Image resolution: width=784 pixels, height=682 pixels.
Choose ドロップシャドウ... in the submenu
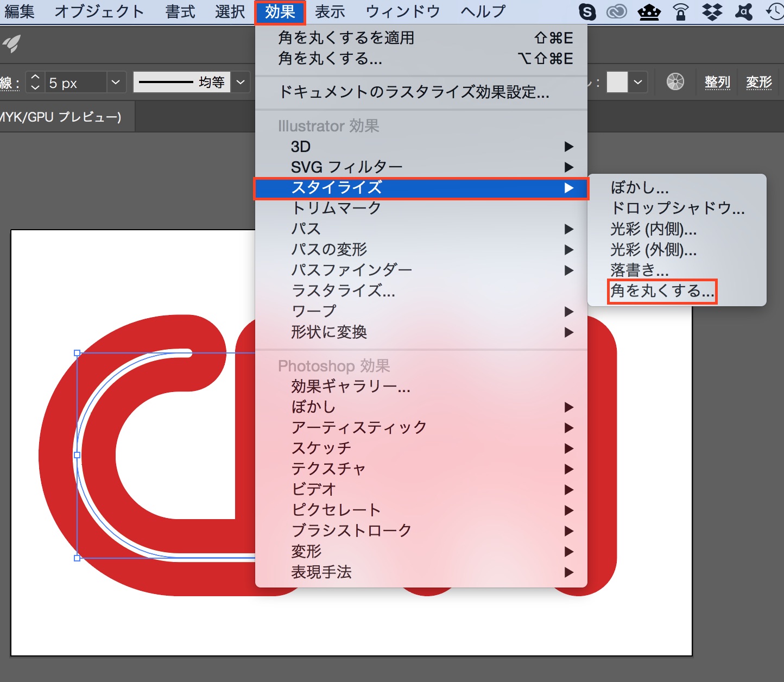(677, 209)
